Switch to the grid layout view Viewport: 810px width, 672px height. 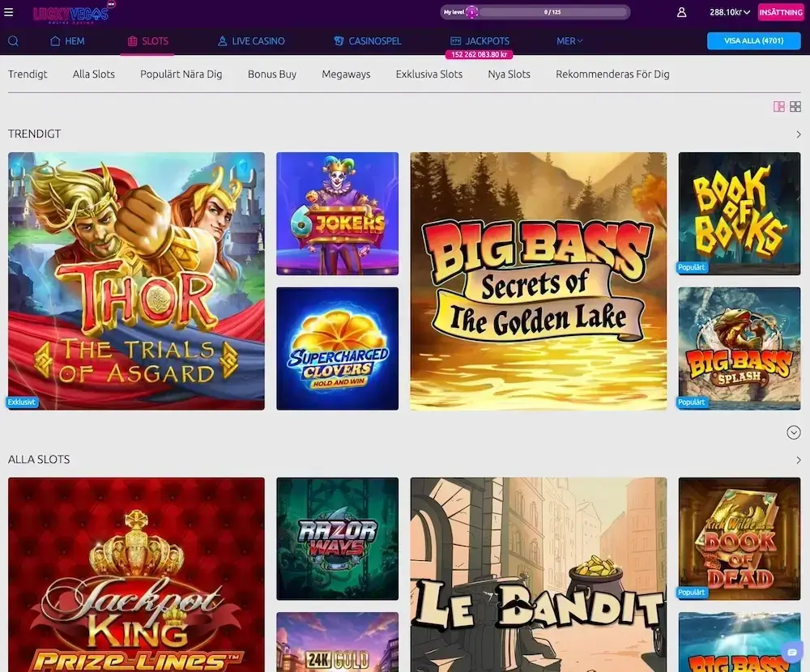click(795, 106)
